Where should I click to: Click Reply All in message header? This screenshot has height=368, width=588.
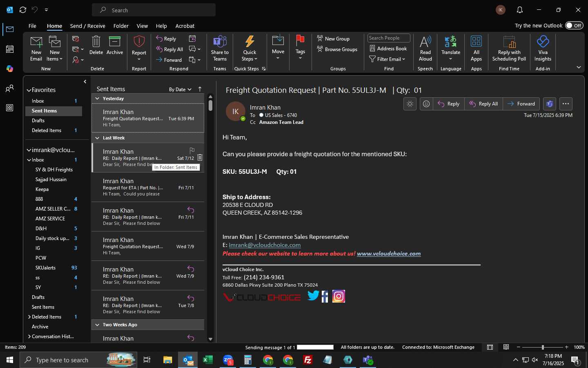[x=483, y=104]
